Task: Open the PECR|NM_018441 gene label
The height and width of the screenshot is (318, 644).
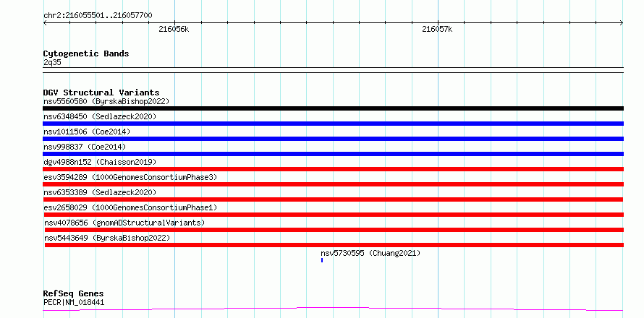Action: 74,302
